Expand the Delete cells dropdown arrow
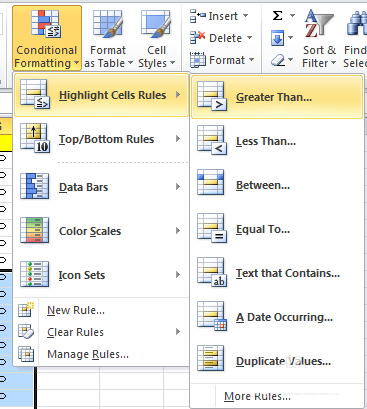 click(x=250, y=38)
